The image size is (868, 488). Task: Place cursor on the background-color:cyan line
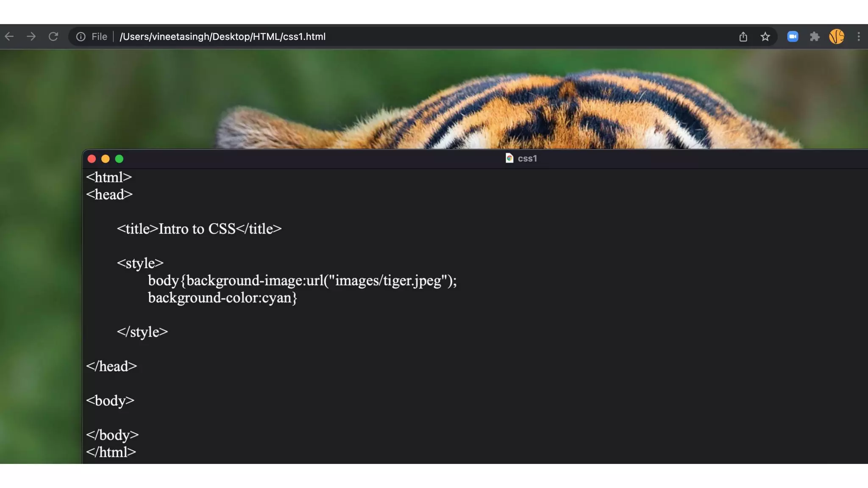[x=222, y=298]
